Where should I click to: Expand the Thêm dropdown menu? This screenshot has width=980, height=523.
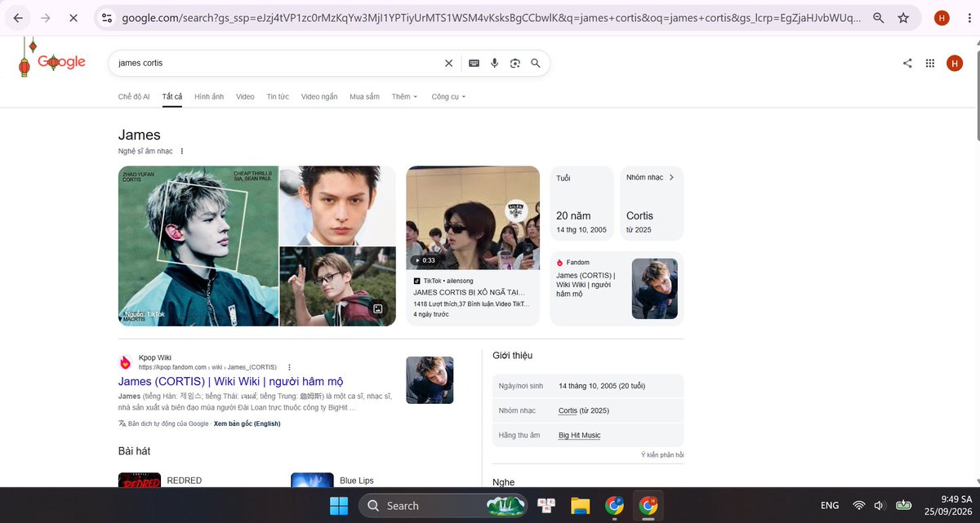point(404,96)
